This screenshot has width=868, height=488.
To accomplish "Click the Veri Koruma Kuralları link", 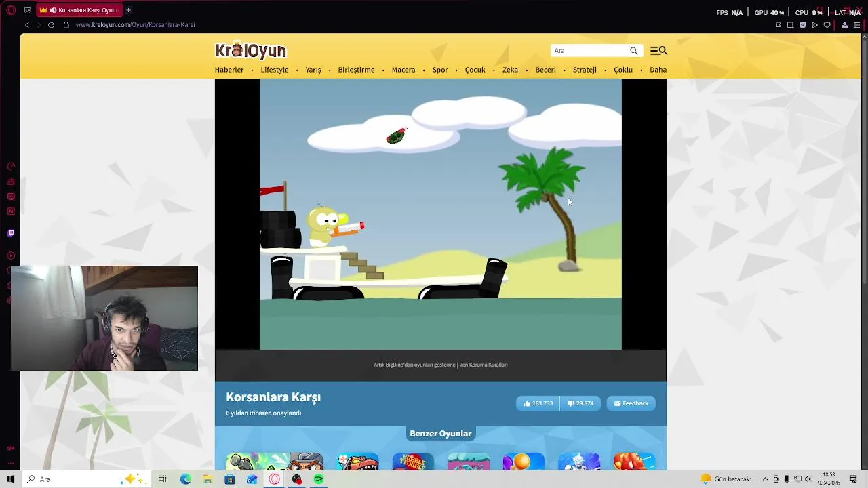I will (x=484, y=365).
